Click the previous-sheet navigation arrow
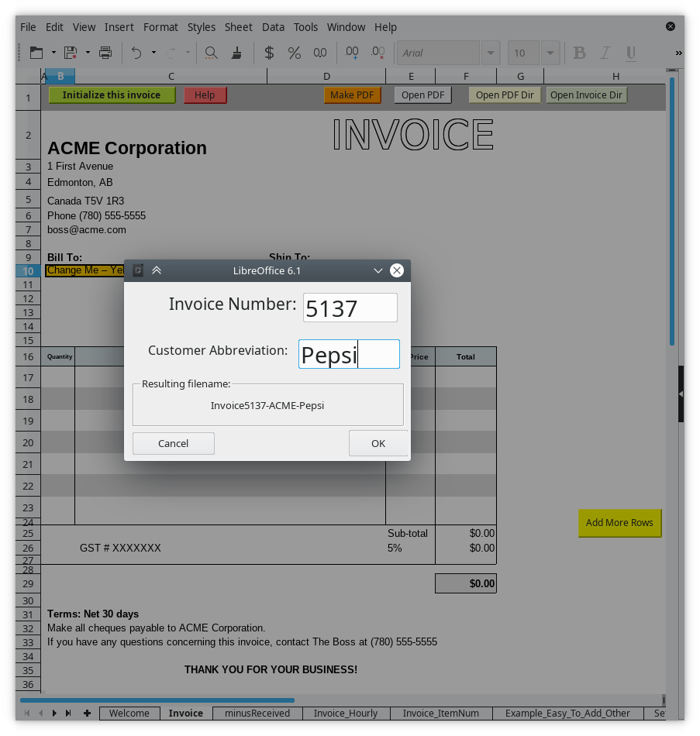700x736 pixels. tap(41, 713)
